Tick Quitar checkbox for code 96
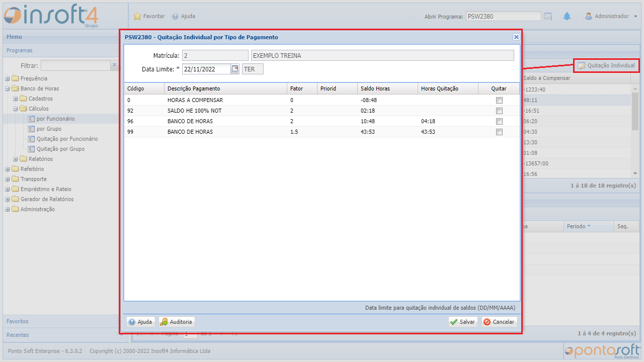644x362 pixels. click(x=499, y=122)
